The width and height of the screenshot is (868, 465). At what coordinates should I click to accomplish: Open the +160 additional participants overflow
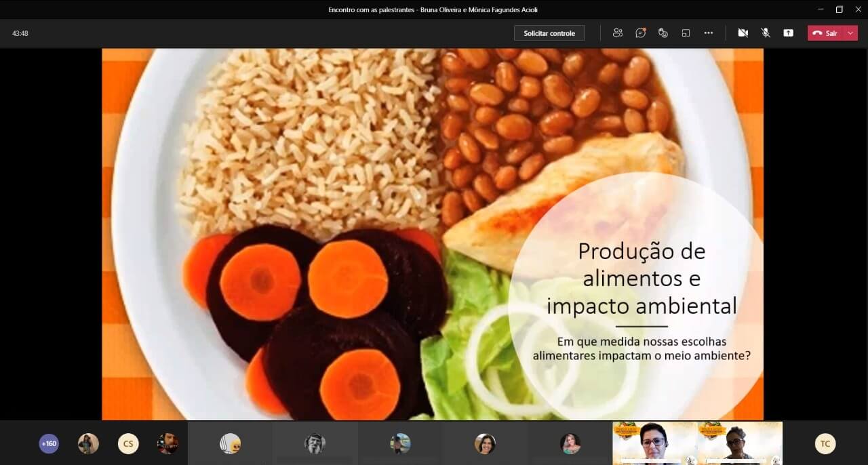click(49, 444)
